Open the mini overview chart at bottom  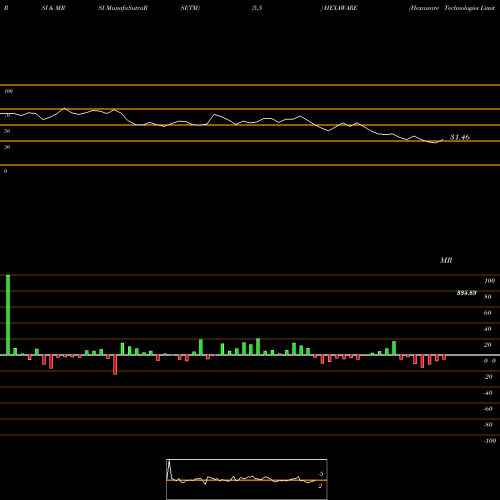pos(247,479)
